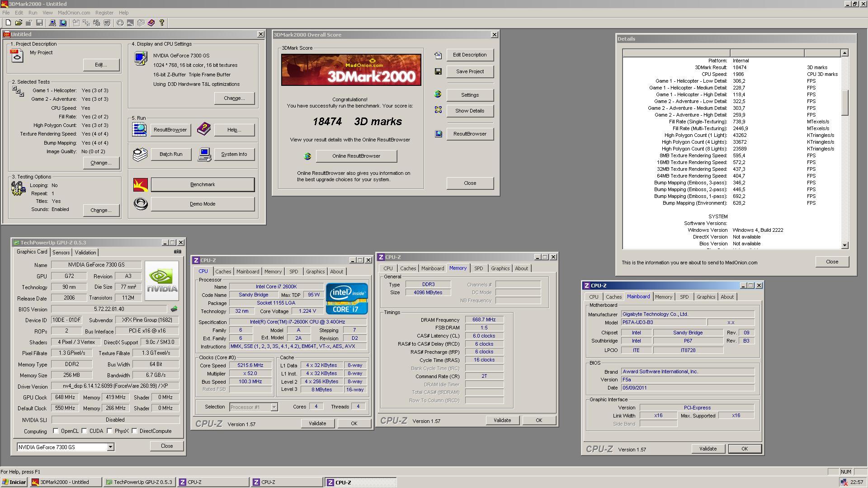Click the ring icon beside Demo Mode button
Image resolution: width=868 pixels, height=488 pixels.
141,204
